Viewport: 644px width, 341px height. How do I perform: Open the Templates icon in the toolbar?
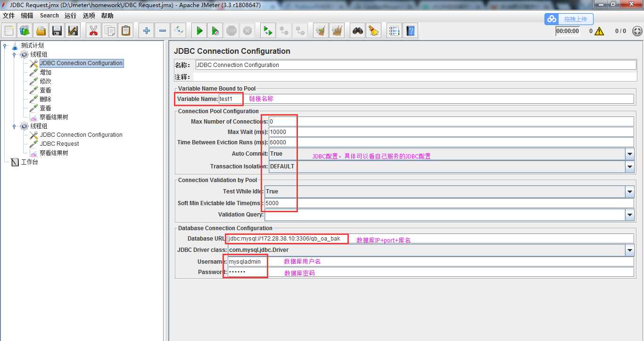click(x=25, y=31)
